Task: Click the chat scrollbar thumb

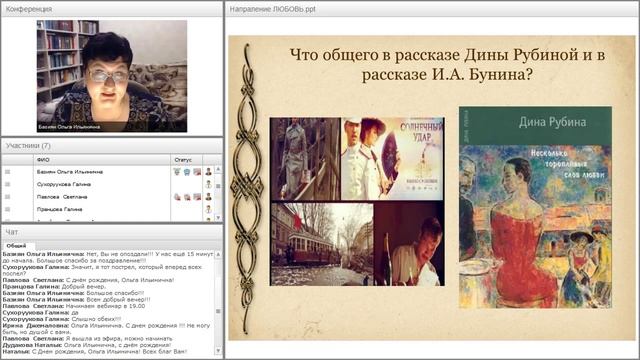Action: click(218, 311)
